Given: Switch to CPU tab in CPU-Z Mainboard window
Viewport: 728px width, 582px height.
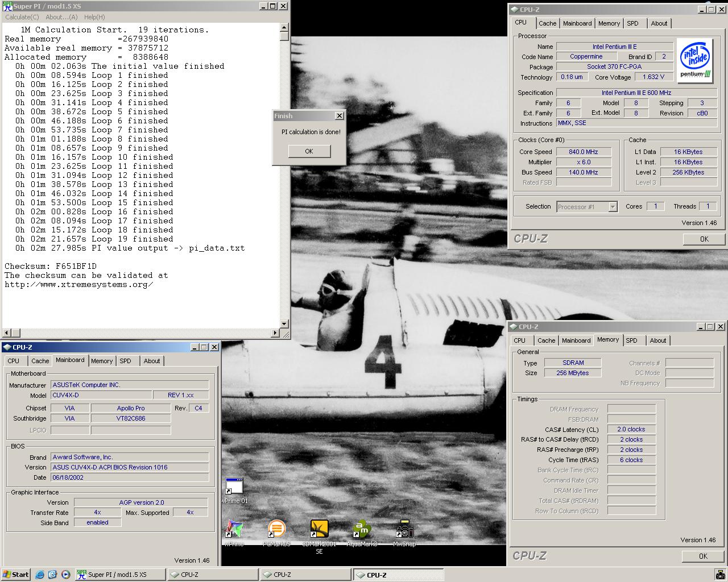Looking at the screenshot, I should (14, 361).
